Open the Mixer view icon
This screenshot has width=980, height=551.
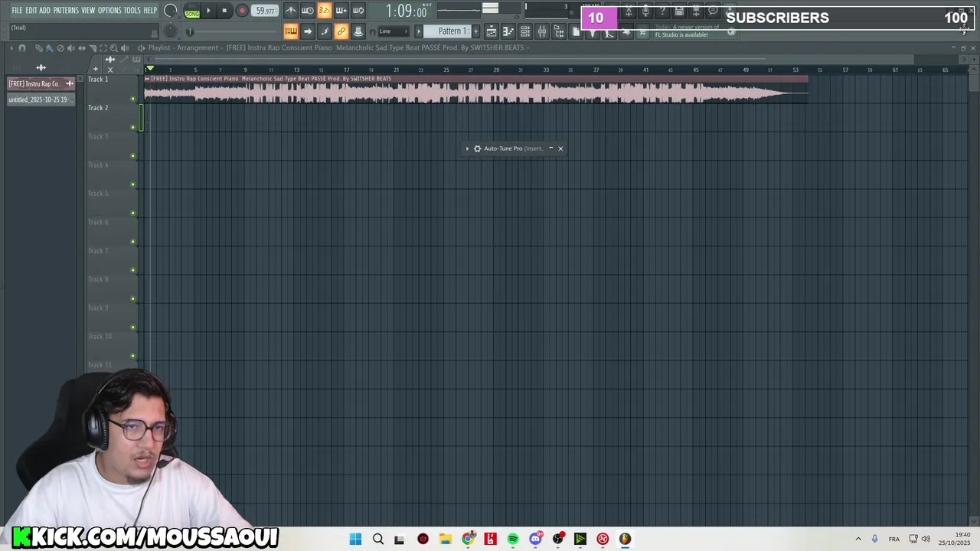pos(542,31)
